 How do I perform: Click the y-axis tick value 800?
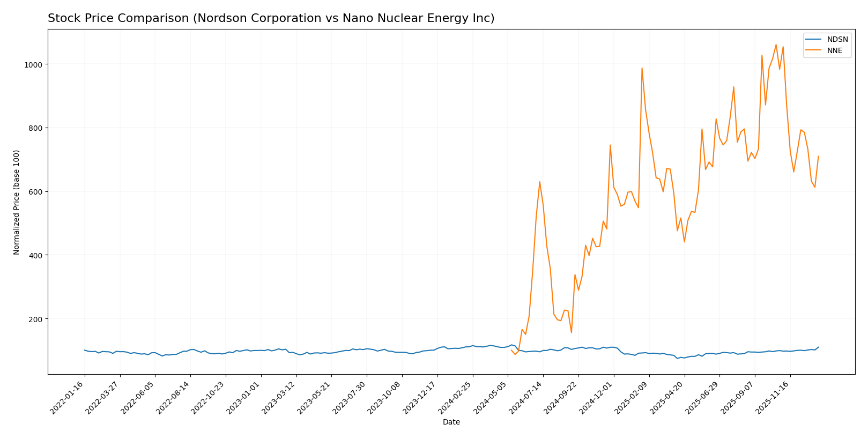pos(36,128)
